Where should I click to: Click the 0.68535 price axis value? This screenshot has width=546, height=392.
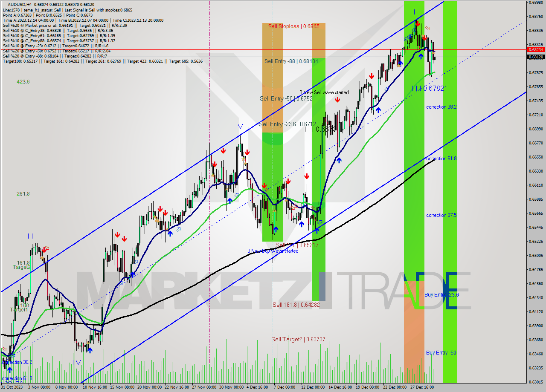537,30
